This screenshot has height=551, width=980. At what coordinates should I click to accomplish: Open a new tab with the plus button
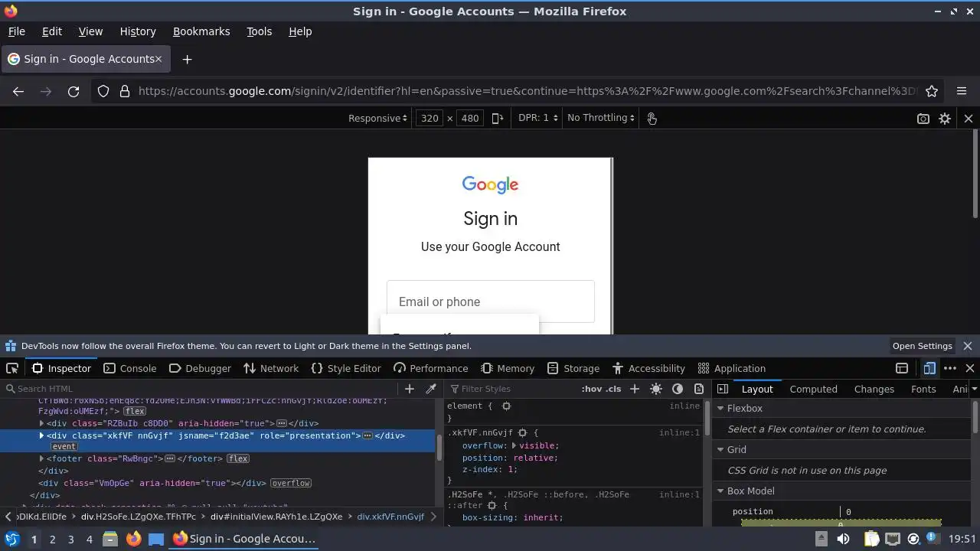point(187,59)
